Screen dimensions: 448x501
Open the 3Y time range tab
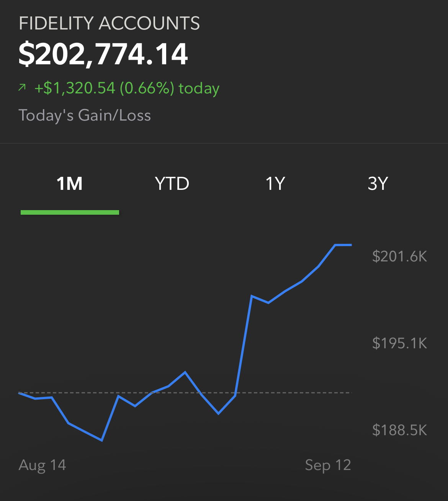tap(378, 184)
